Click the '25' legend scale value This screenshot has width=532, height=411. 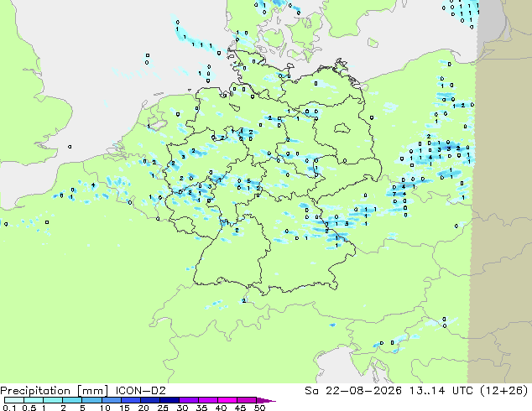coord(163,408)
